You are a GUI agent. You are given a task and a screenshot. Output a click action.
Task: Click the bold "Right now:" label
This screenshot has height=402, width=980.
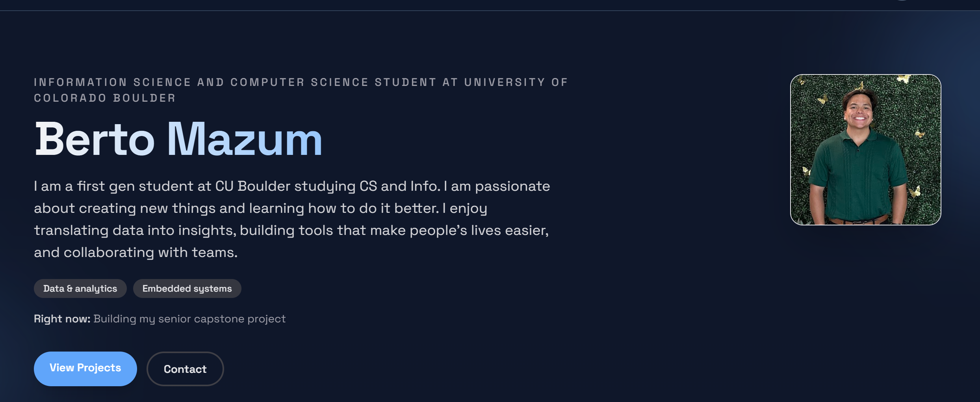(62, 319)
